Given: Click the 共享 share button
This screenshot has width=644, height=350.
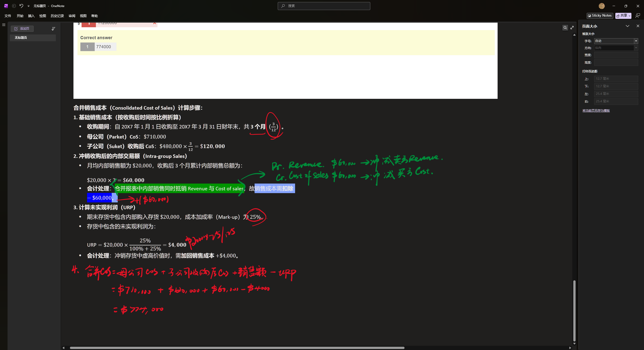Looking at the screenshot, I should pyautogui.click(x=623, y=16).
